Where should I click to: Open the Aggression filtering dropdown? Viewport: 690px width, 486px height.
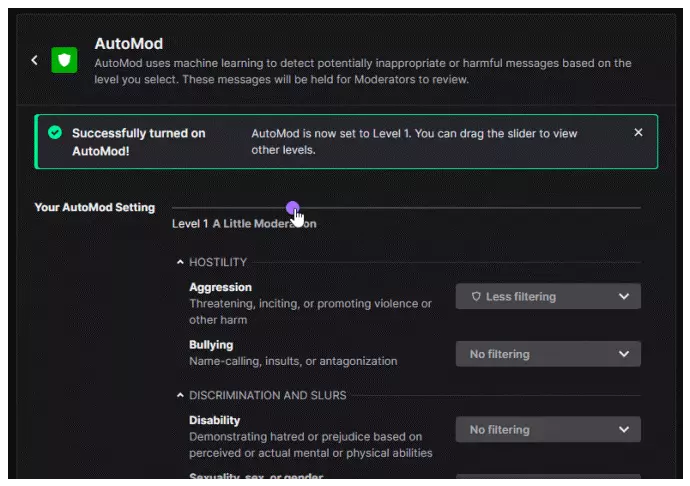548,296
